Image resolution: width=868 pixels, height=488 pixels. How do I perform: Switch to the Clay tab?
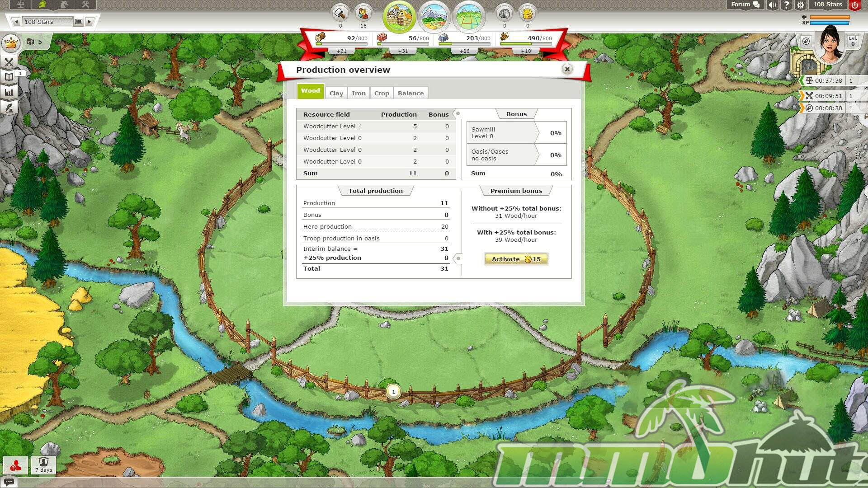[x=336, y=93]
